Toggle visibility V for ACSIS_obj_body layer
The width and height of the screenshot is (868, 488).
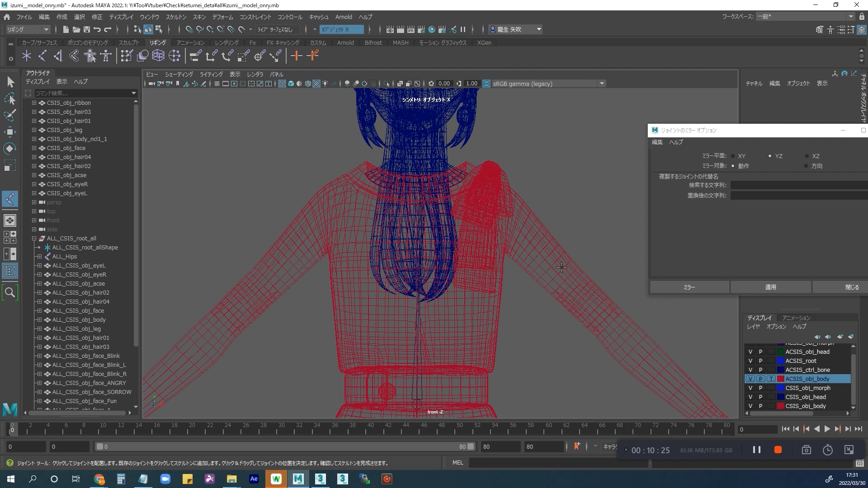click(x=750, y=379)
